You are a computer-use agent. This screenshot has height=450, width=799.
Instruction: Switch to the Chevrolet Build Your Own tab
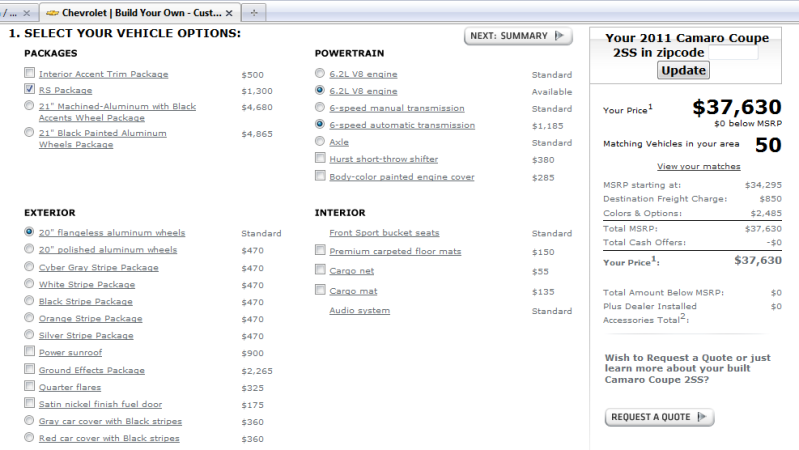tap(140, 13)
